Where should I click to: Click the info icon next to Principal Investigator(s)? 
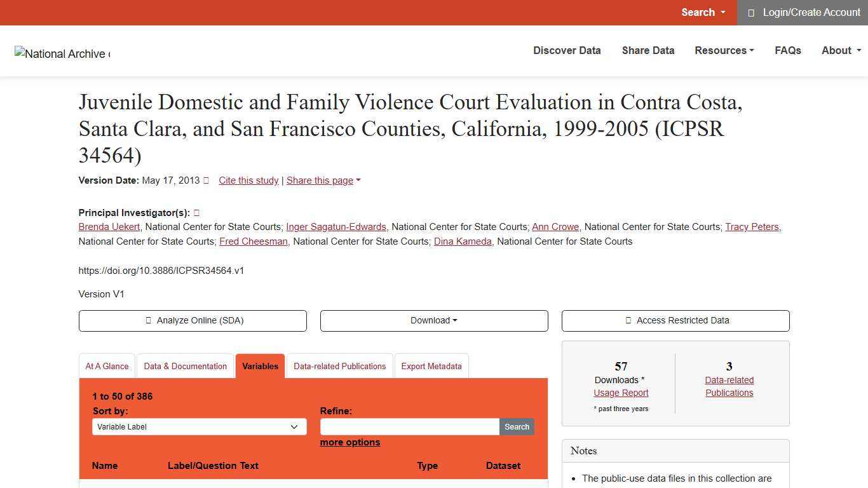pyautogui.click(x=196, y=212)
